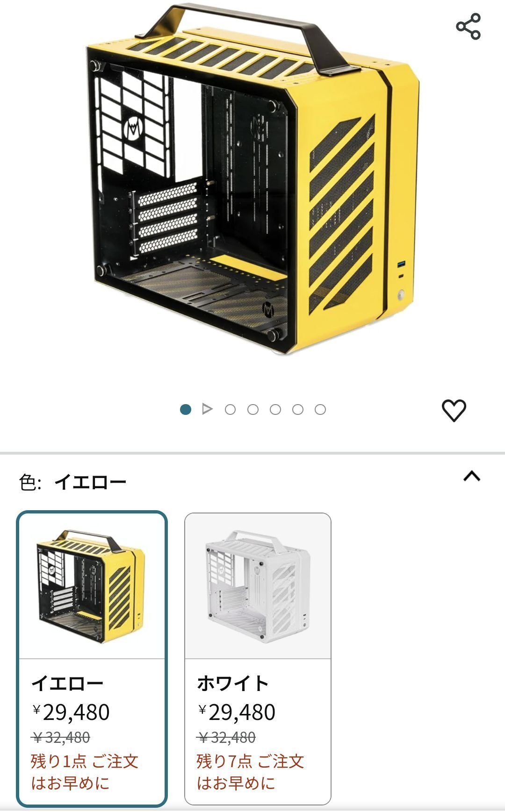Go to the third carousel dot image
The image size is (505, 812).
[230, 410]
